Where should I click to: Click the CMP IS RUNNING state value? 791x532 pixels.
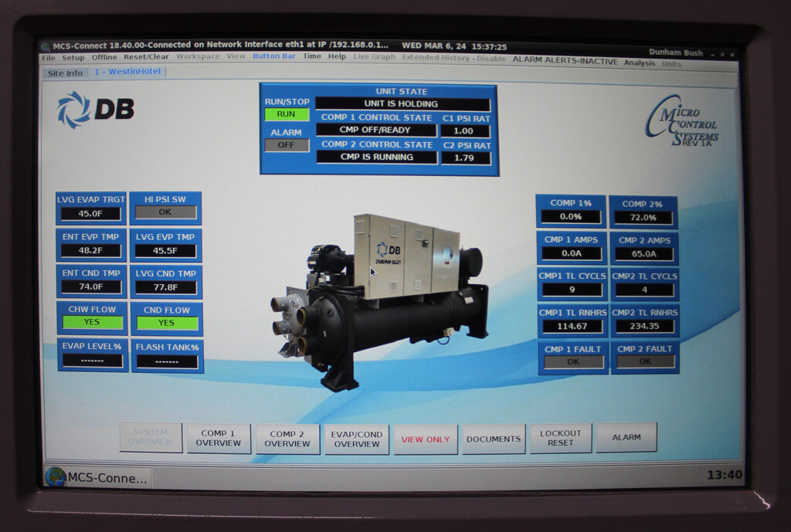[x=377, y=158]
